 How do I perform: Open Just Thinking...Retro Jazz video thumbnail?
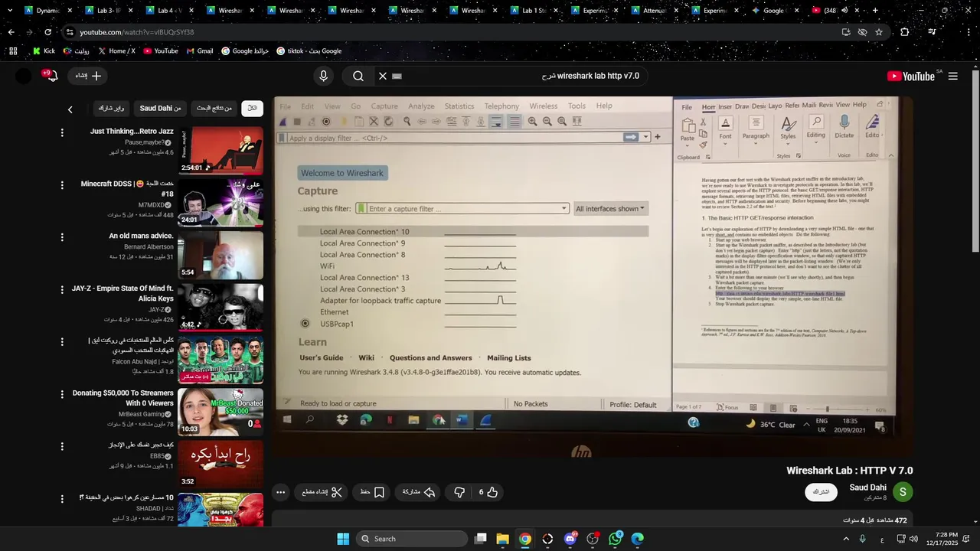click(220, 150)
